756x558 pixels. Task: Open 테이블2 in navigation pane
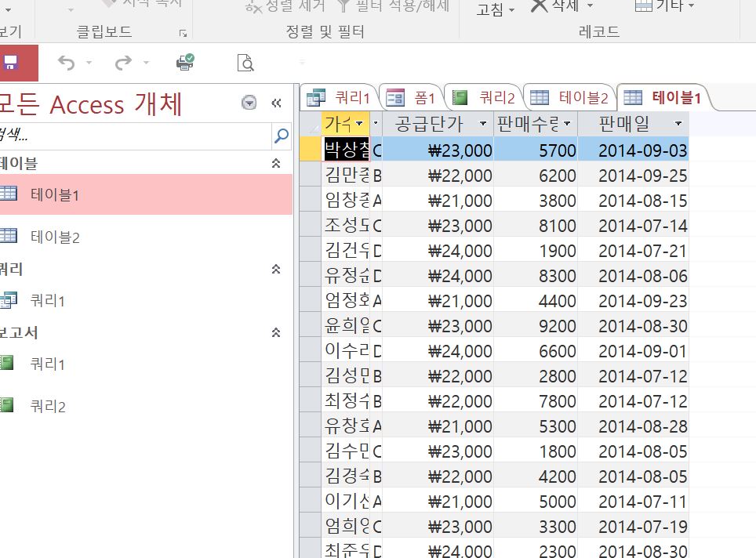point(55,237)
